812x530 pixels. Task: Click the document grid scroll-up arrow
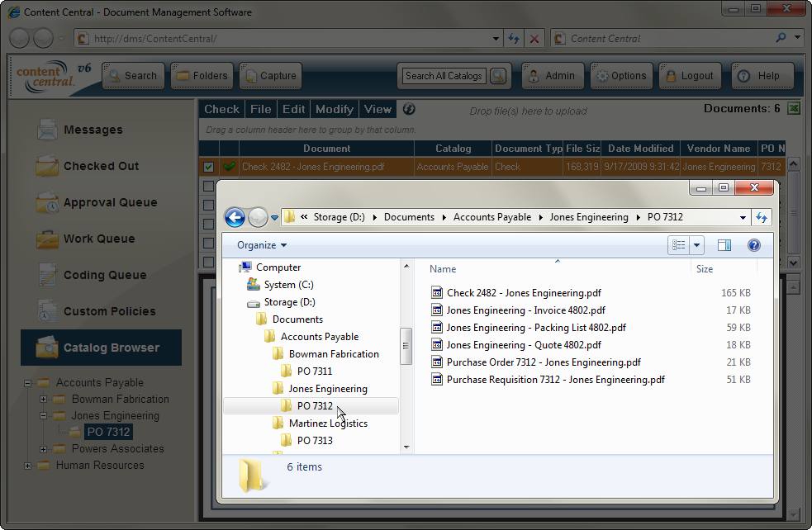(x=793, y=164)
